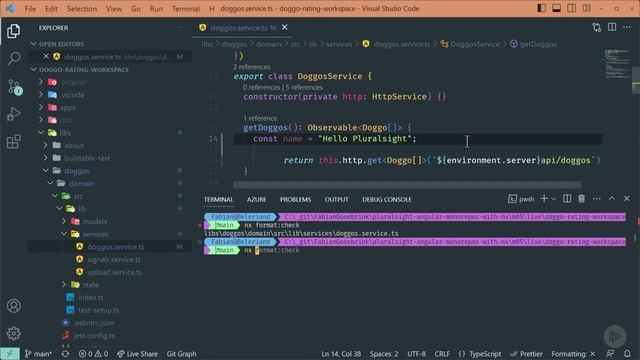Expand the buildable-test folder
640x360 pixels.
(46, 158)
